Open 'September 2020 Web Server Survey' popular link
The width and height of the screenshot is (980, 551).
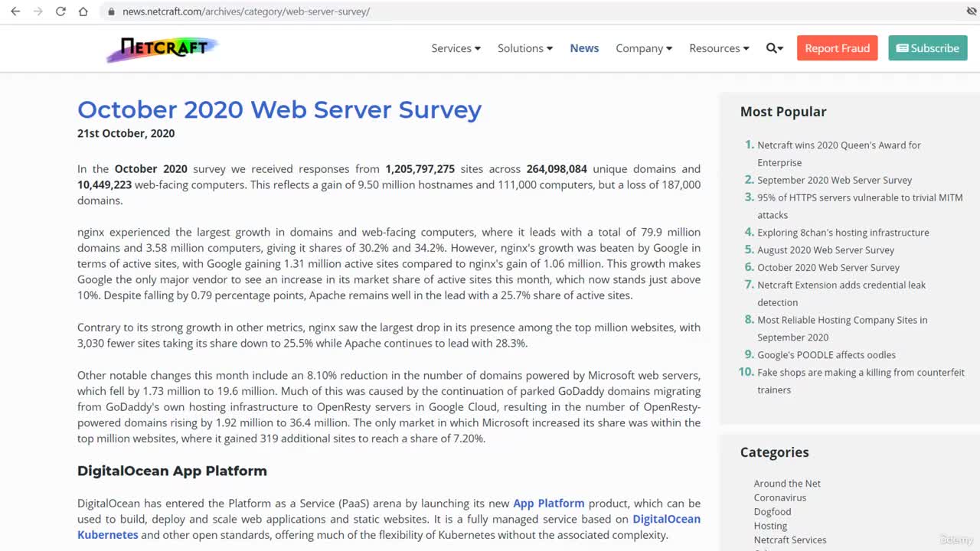coord(835,180)
